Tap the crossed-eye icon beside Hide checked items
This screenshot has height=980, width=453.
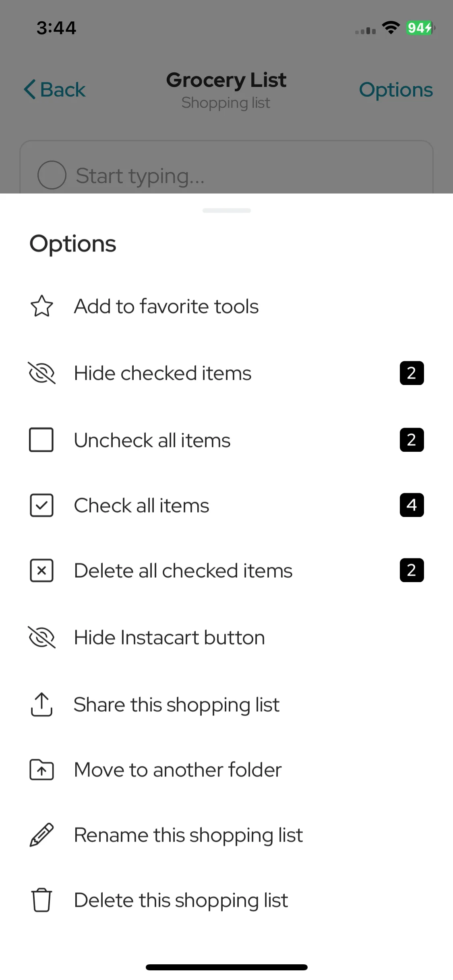pyautogui.click(x=41, y=373)
